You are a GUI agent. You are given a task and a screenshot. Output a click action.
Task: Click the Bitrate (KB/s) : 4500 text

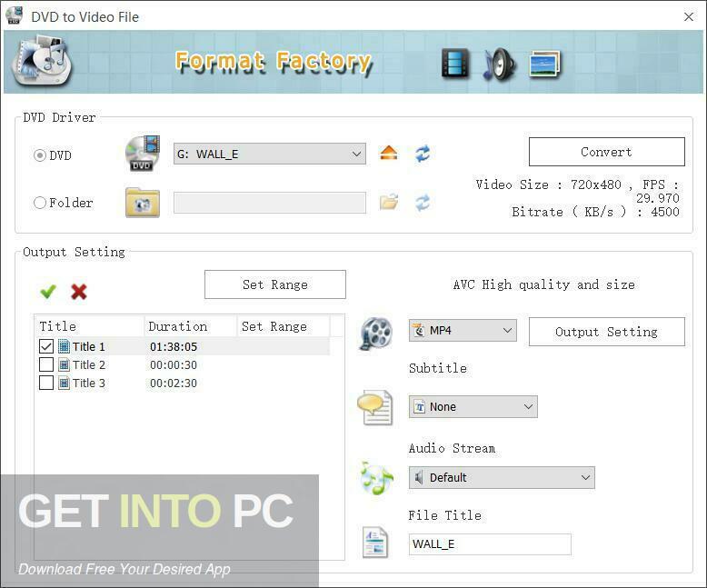pos(595,212)
